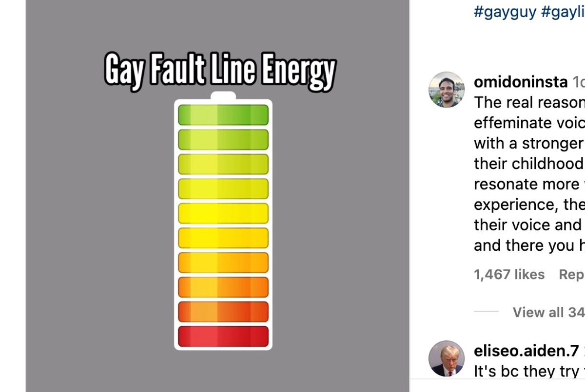Expand the "View all 34" replies
This screenshot has height=392, width=585.
[x=548, y=312]
